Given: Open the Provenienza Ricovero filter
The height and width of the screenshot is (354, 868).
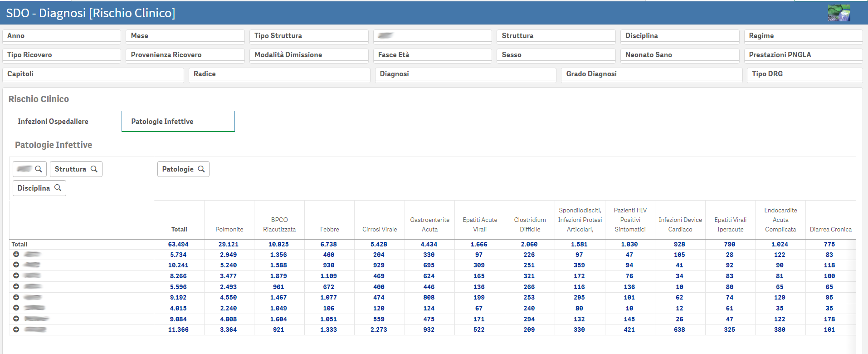Looking at the screenshot, I should [x=185, y=55].
